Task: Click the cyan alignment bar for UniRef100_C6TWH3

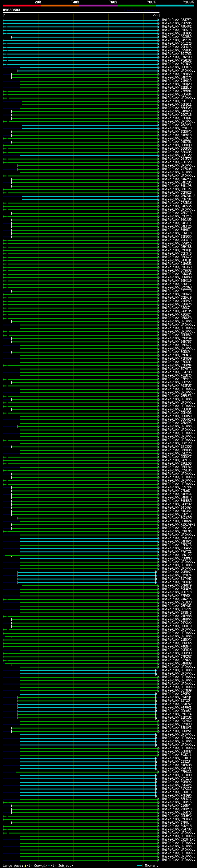Action: point(88,775)
